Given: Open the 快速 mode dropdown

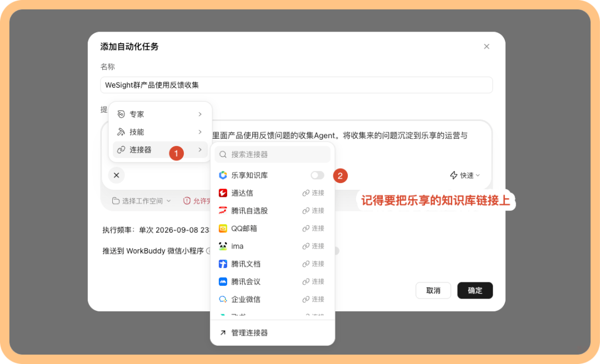Looking at the screenshot, I should point(465,175).
